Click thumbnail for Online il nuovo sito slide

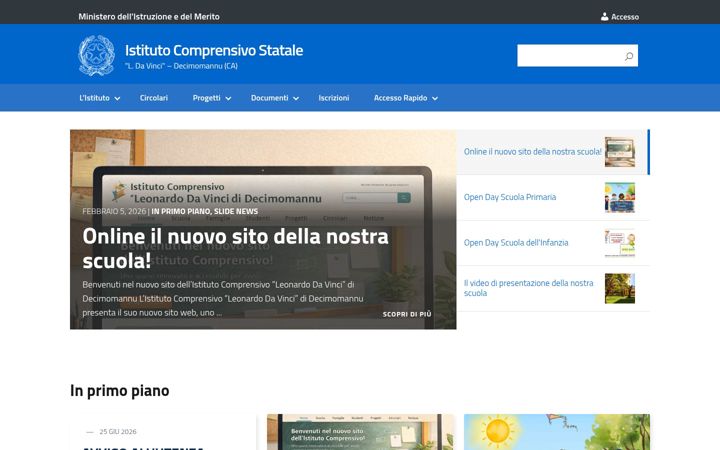pyautogui.click(x=619, y=152)
